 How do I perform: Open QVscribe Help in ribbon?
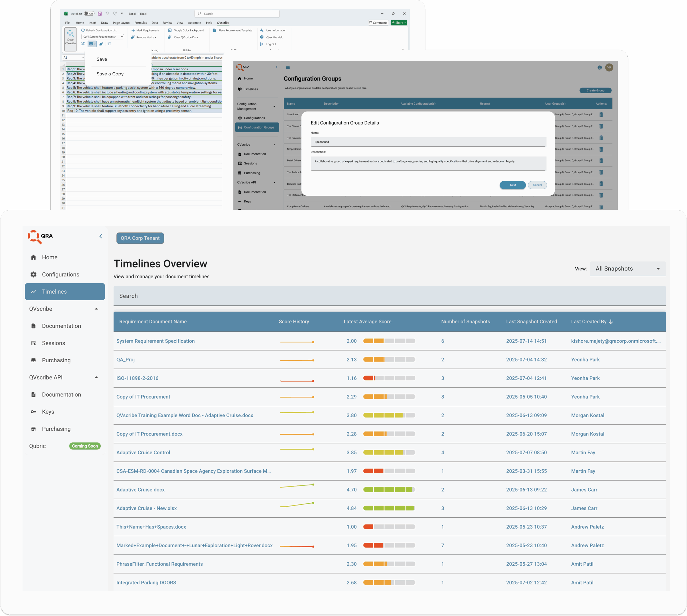click(272, 37)
